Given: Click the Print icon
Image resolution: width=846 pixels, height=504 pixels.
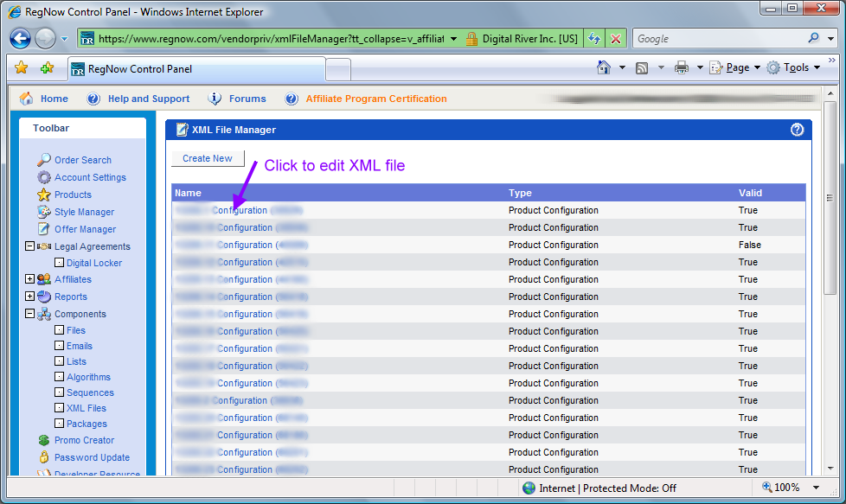Looking at the screenshot, I should click(682, 67).
